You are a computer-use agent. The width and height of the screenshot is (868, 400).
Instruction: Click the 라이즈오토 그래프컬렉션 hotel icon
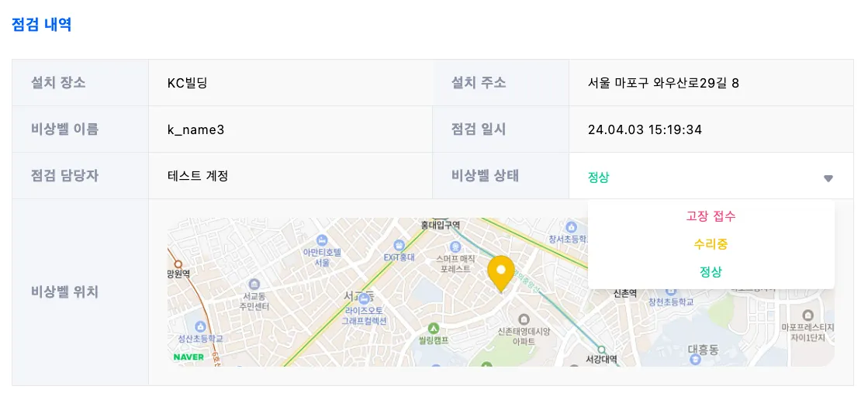coord(365,298)
